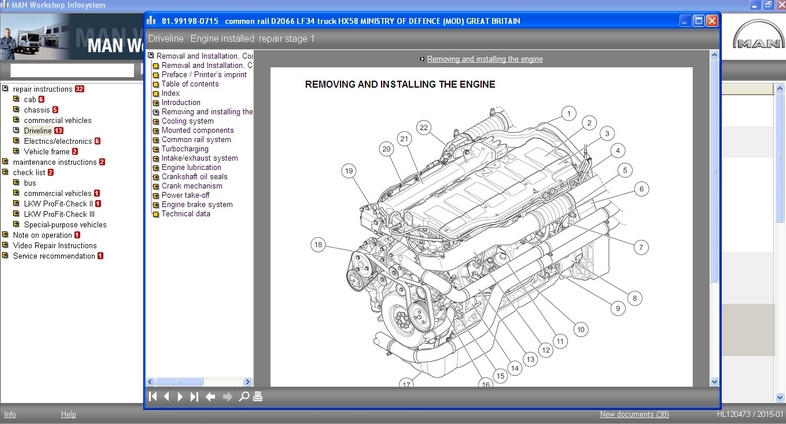Go to next page arrow
786x424 pixels.
(180, 396)
